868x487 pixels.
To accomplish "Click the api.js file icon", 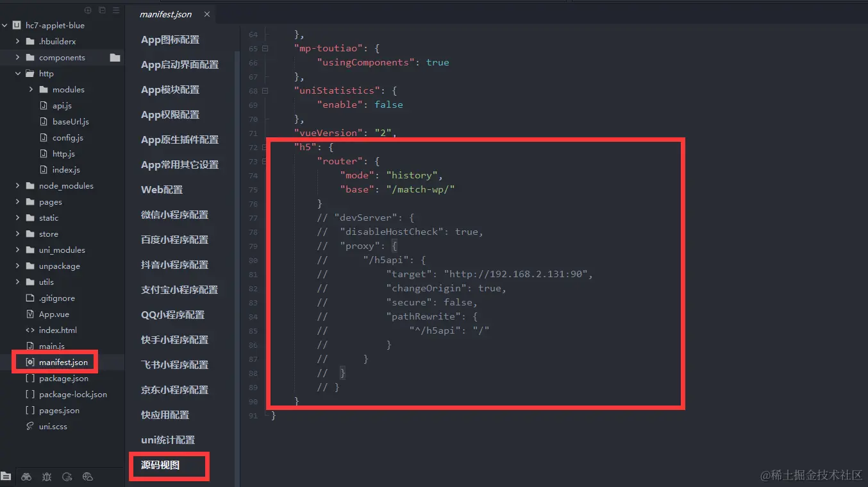I will 44,106.
